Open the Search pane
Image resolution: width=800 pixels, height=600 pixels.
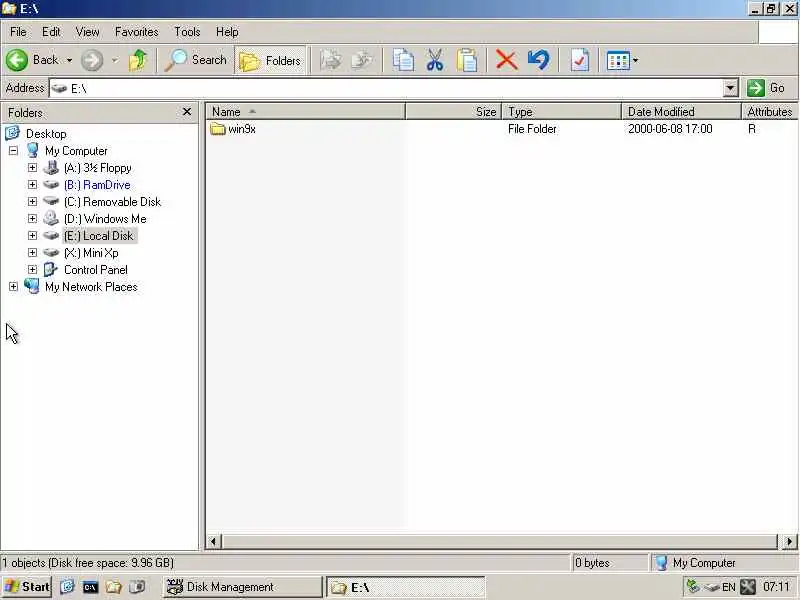pyautogui.click(x=196, y=60)
